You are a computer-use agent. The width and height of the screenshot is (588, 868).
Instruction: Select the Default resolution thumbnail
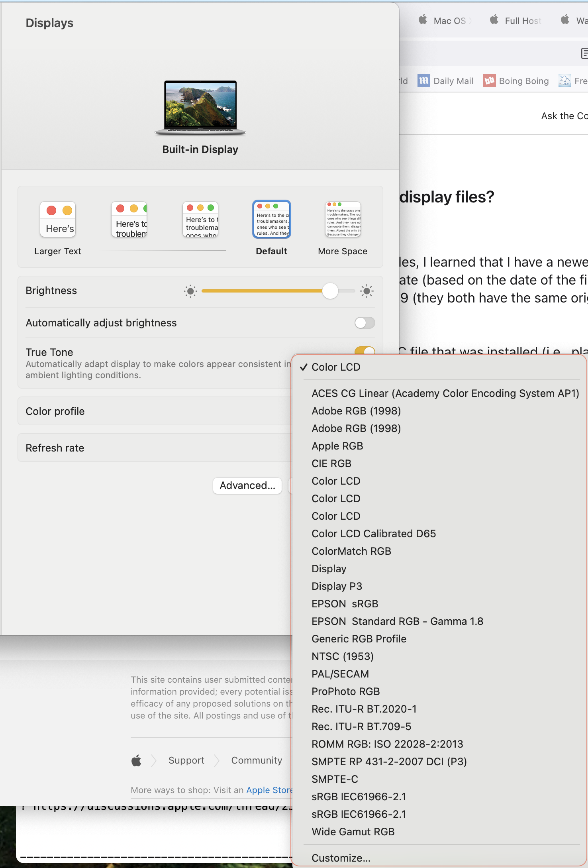click(272, 220)
